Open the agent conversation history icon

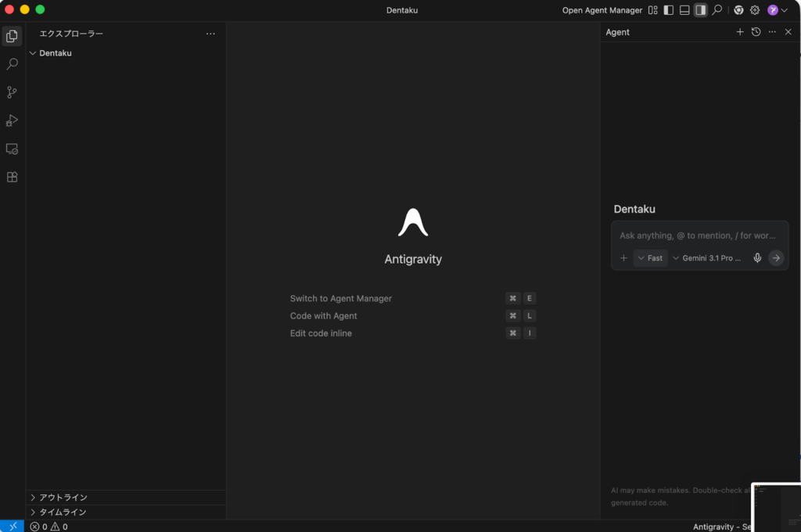[756, 32]
